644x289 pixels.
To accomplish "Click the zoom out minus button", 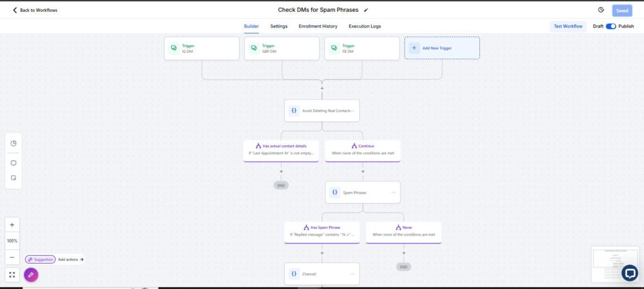I will pyautogui.click(x=12, y=258).
